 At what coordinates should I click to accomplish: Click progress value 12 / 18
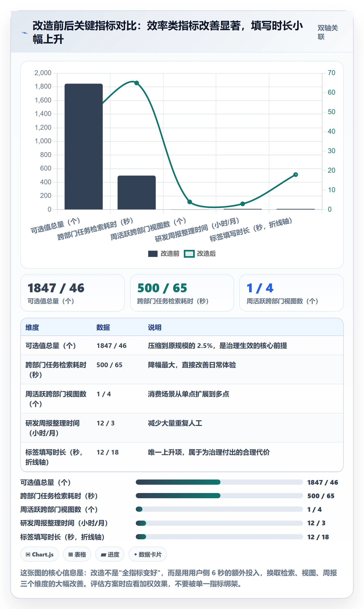[318, 537]
